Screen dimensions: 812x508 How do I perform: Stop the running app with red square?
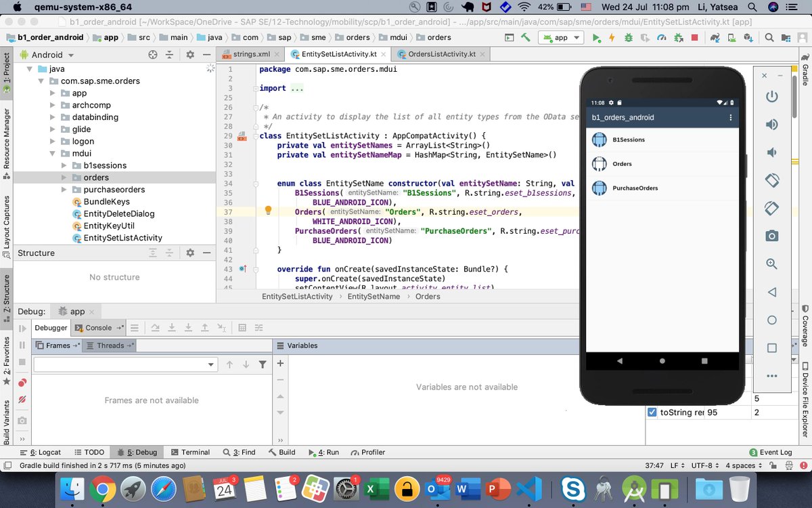pos(694,38)
